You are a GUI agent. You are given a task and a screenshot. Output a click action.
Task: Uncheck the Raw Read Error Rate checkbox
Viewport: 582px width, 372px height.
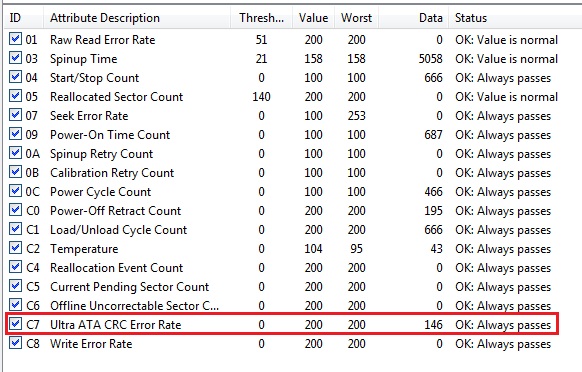coord(15,39)
